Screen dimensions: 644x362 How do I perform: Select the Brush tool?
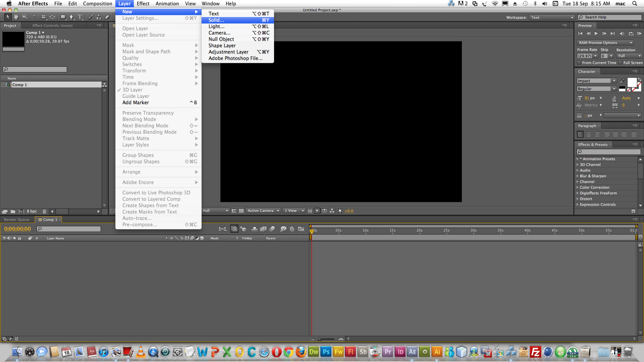click(x=91, y=17)
